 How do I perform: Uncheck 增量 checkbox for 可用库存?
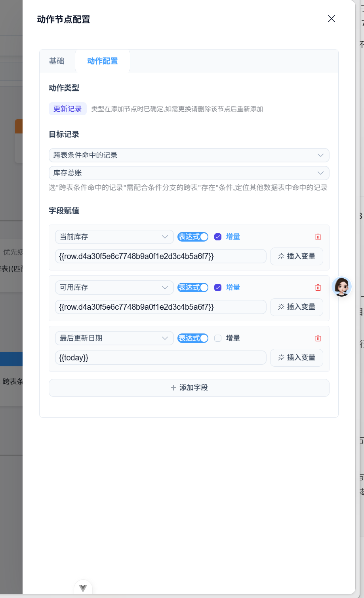point(218,288)
